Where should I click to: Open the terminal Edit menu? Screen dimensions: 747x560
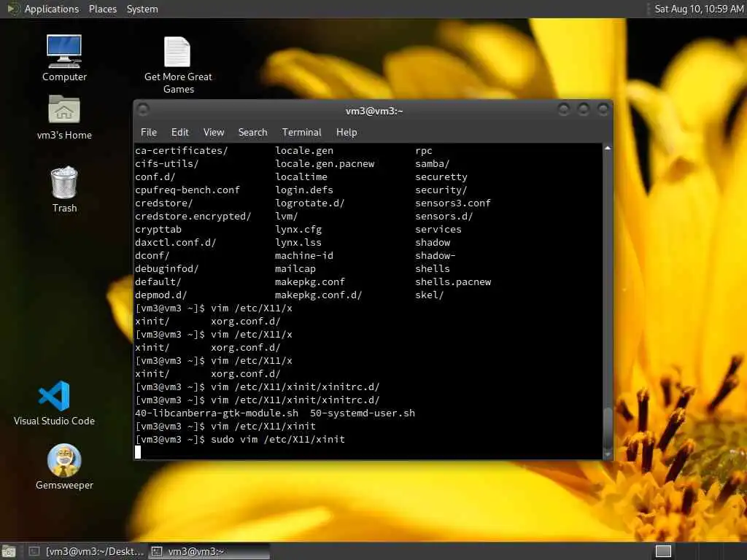tap(179, 133)
